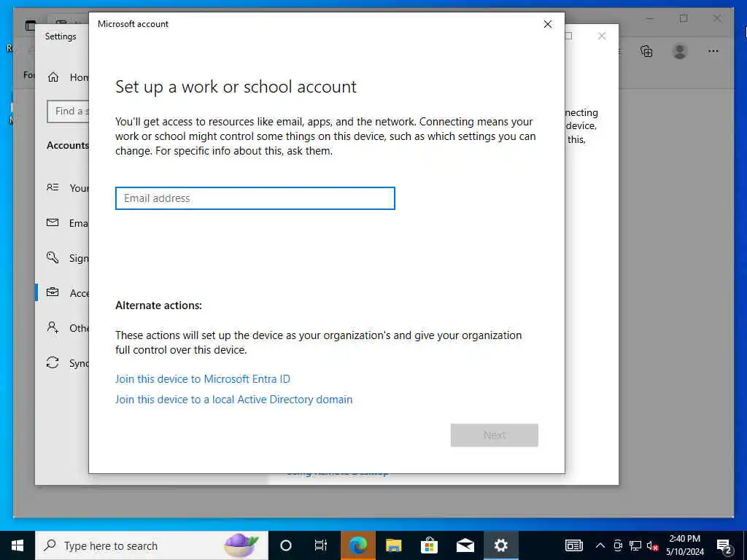Click the Edge profile avatar icon
The width and height of the screenshot is (747, 560).
pos(680,51)
